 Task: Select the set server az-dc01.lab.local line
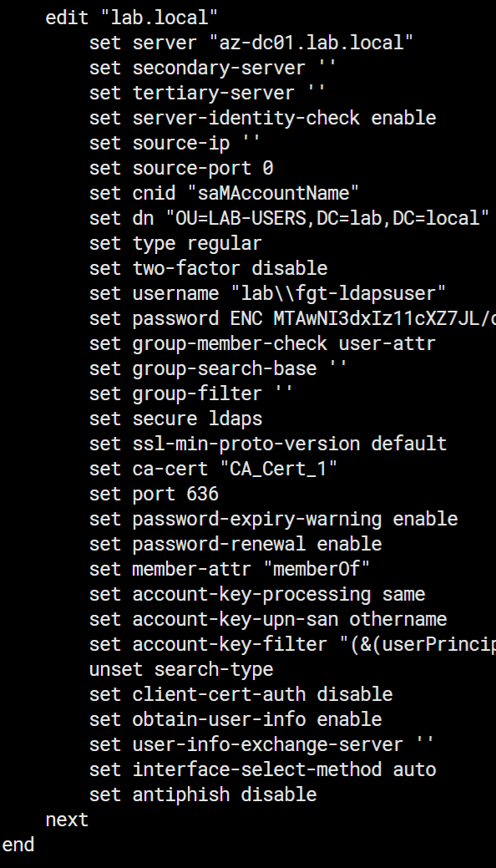tap(251, 43)
